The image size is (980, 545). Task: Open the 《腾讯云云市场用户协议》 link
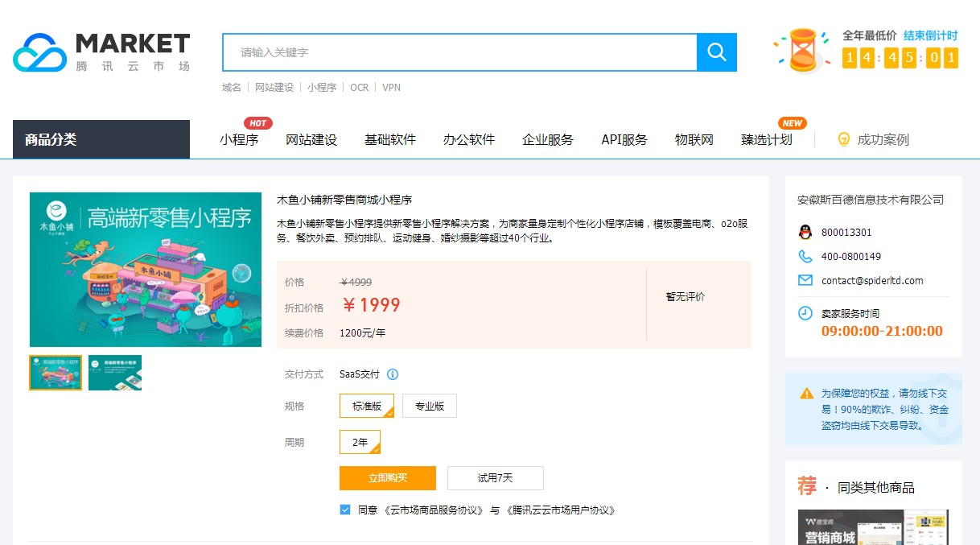[561, 510]
